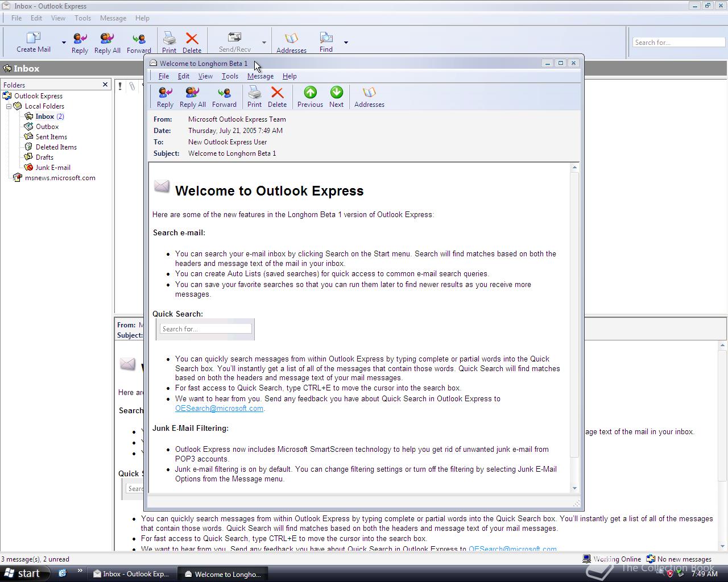Open the View menu in the Inbox window

pyautogui.click(x=58, y=18)
